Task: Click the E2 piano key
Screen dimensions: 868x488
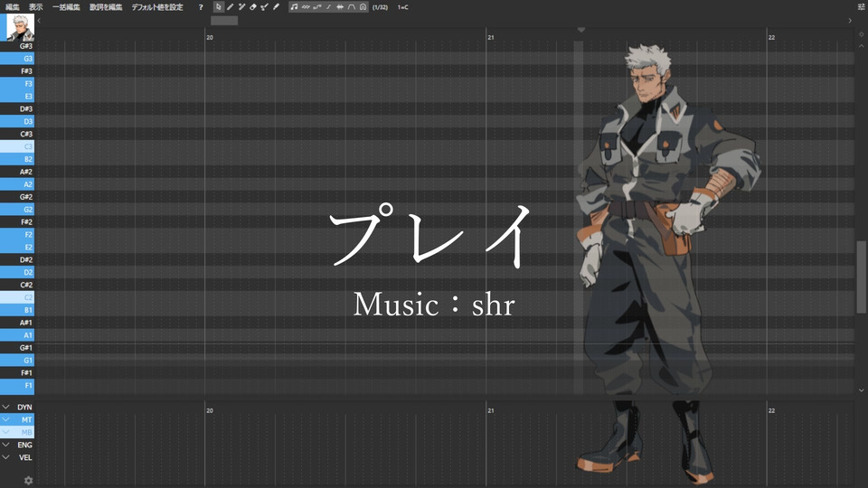Action: click(x=17, y=248)
